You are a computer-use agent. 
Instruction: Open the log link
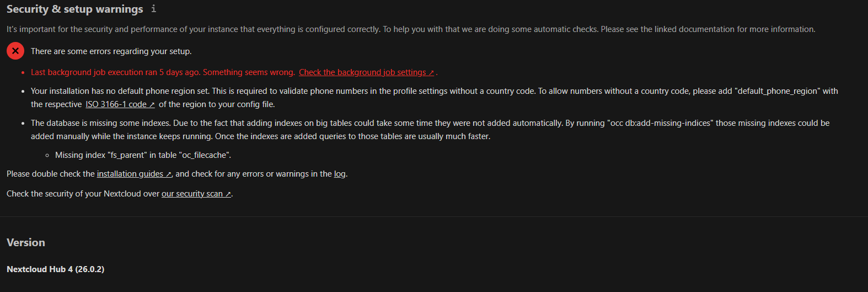(x=340, y=174)
